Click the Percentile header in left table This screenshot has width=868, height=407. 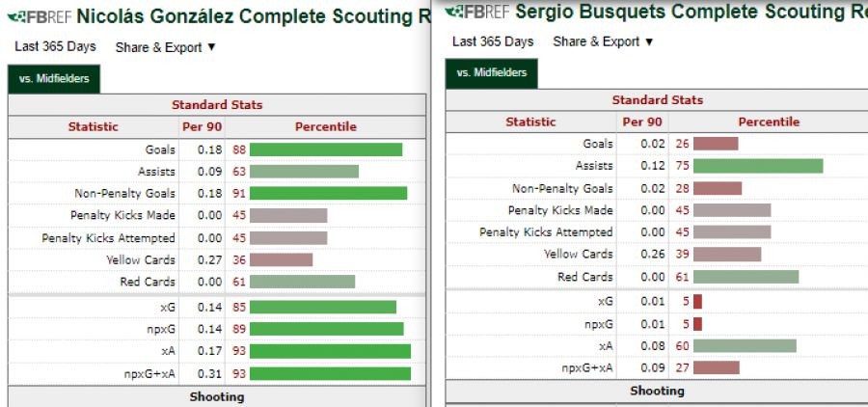325,127
